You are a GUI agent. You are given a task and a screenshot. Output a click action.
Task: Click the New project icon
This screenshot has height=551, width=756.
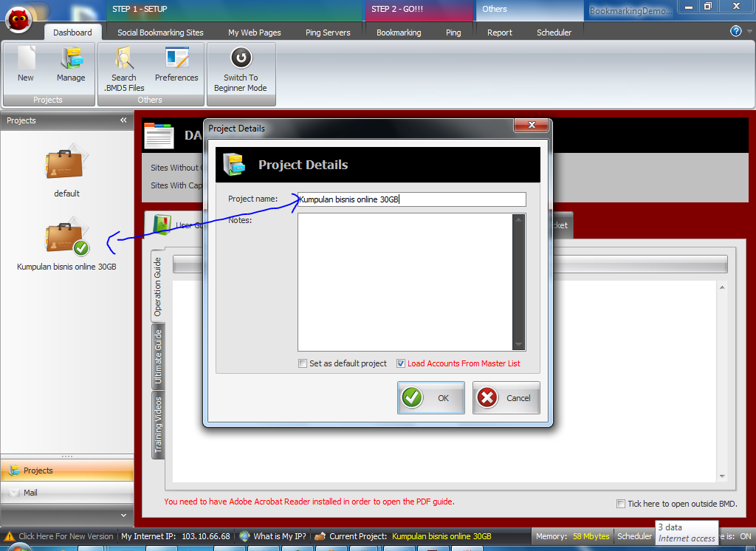26,58
